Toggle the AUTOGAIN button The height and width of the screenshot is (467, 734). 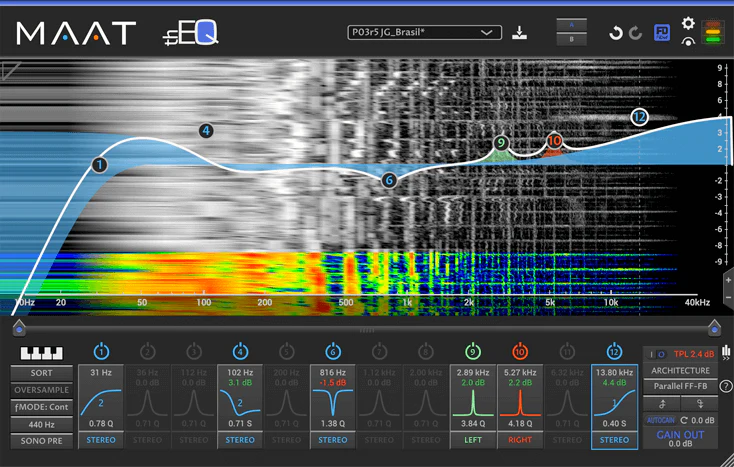(661, 420)
